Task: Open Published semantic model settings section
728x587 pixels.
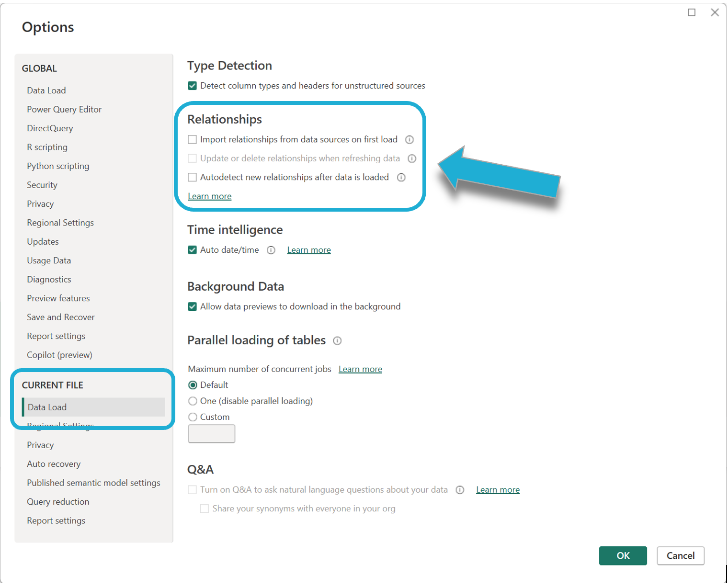Action: (x=93, y=483)
